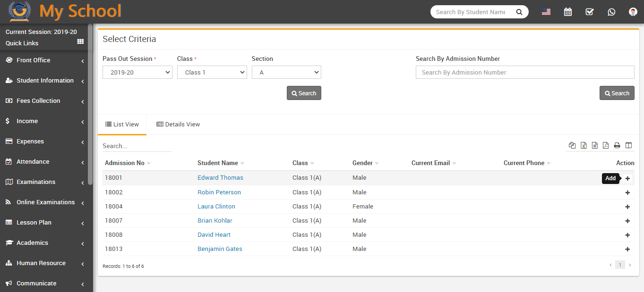Viewport: 644px width, 292px height.
Task: Focus the table Search... filter box
Action: point(137,146)
